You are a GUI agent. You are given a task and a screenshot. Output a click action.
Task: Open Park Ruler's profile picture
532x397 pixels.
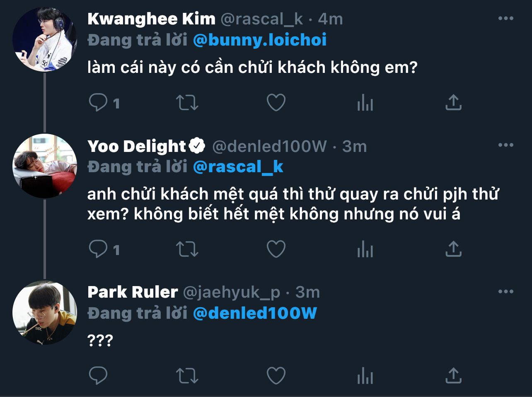(x=45, y=313)
